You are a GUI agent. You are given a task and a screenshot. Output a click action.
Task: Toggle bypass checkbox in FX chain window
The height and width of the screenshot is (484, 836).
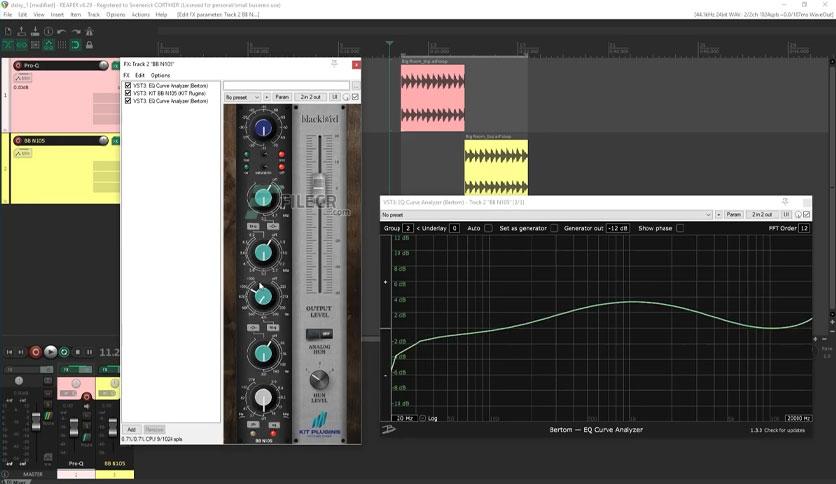pos(355,97)
